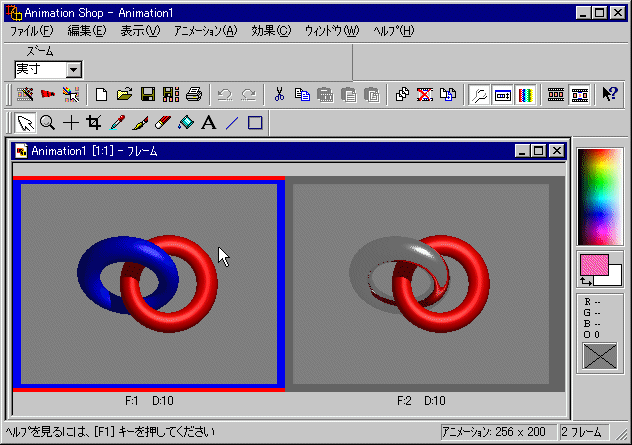Swap foreground and background colors arrow
This screenshot has height=445, width=632.
pos(586,281)
